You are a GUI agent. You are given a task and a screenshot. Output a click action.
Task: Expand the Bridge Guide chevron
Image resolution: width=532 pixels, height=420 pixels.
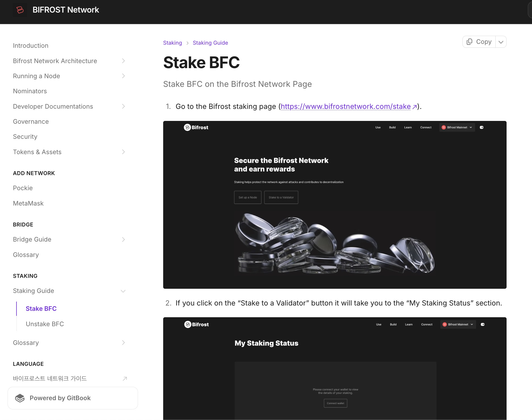(123, 239)
